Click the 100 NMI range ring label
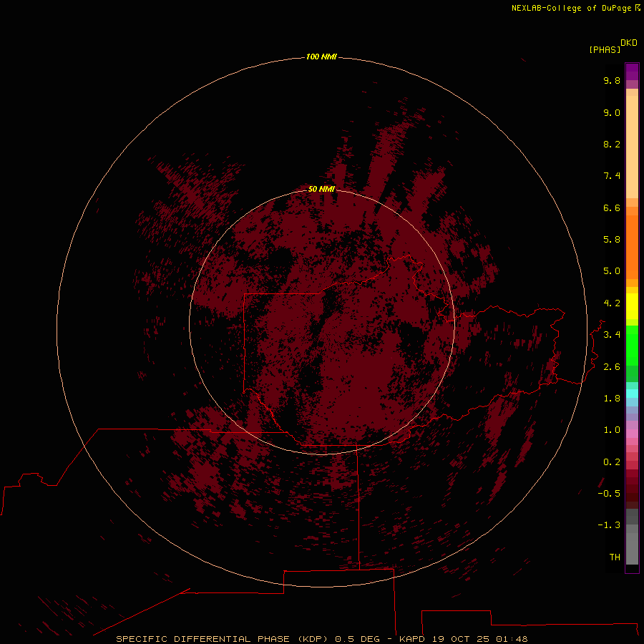This screenshot has height=644, width=644. pyautogui.click(x=321, y=57)
